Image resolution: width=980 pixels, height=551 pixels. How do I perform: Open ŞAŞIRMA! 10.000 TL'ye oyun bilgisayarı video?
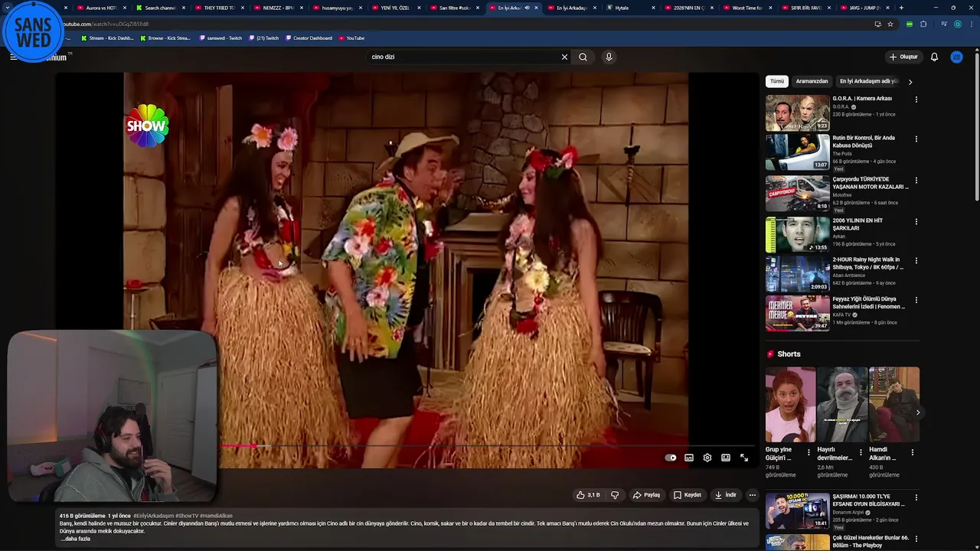pos(797,510)
